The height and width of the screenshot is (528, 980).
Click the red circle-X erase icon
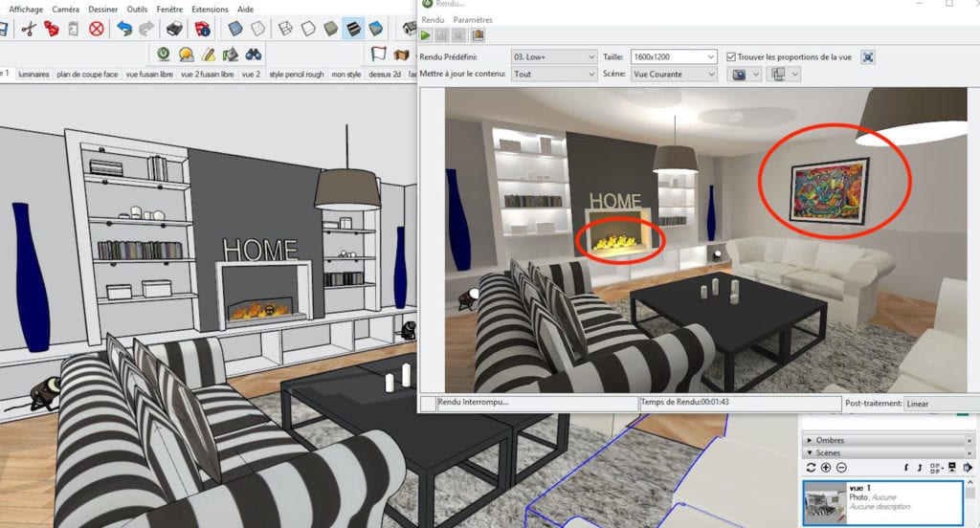(x=97, y=29)
